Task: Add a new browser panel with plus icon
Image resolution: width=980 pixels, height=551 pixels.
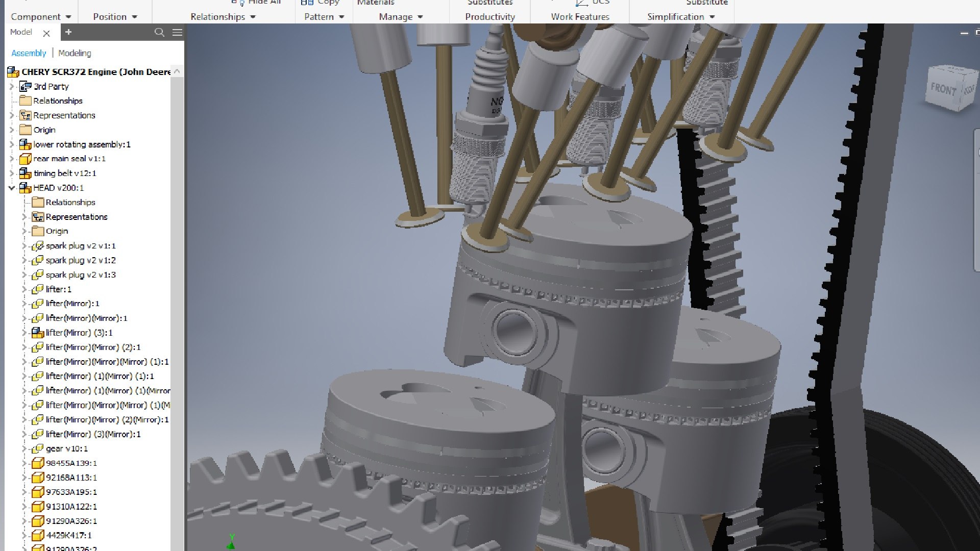Action: pos(68,32)
